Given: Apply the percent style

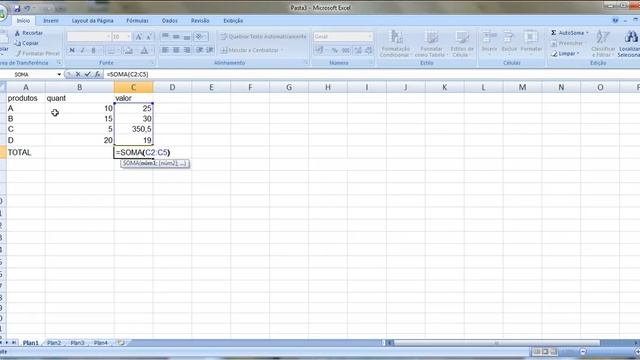Looking at the screenshot, I should coord(335,50).
